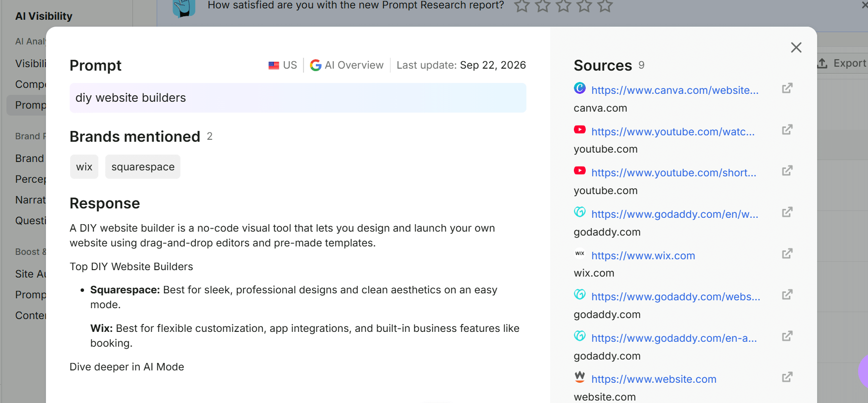Open the godaddy.com/en/w source link
This screenshot has height=403, width=868.
pos(675,214)
